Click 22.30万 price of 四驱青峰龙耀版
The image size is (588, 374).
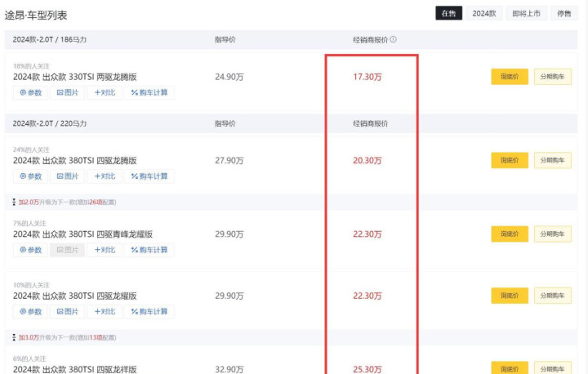tap(367, 234)
